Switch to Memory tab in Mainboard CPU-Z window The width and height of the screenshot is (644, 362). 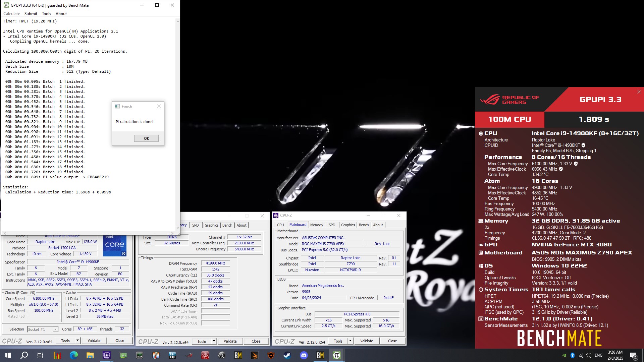pos(317,225)
